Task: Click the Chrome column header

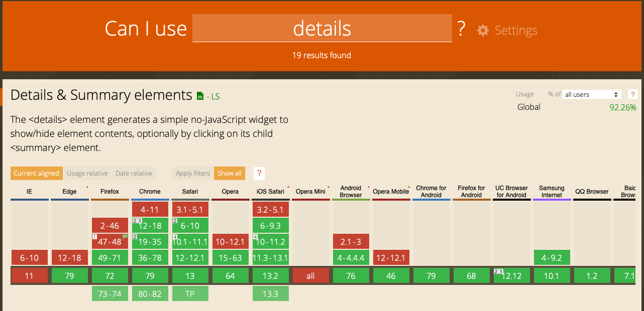Action: (x=150, y=192)
